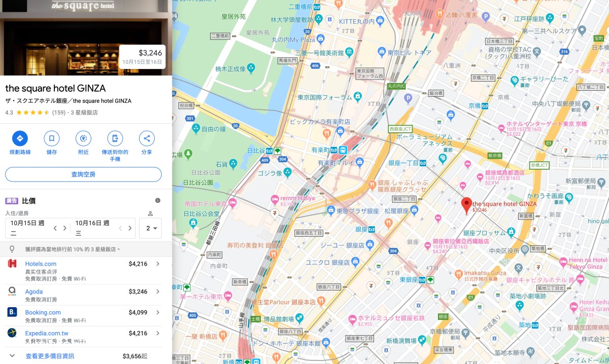Screen dimensions: 609x364
Task: Click the KITTE丸の内 shopping marker
Action: point(381,21)
